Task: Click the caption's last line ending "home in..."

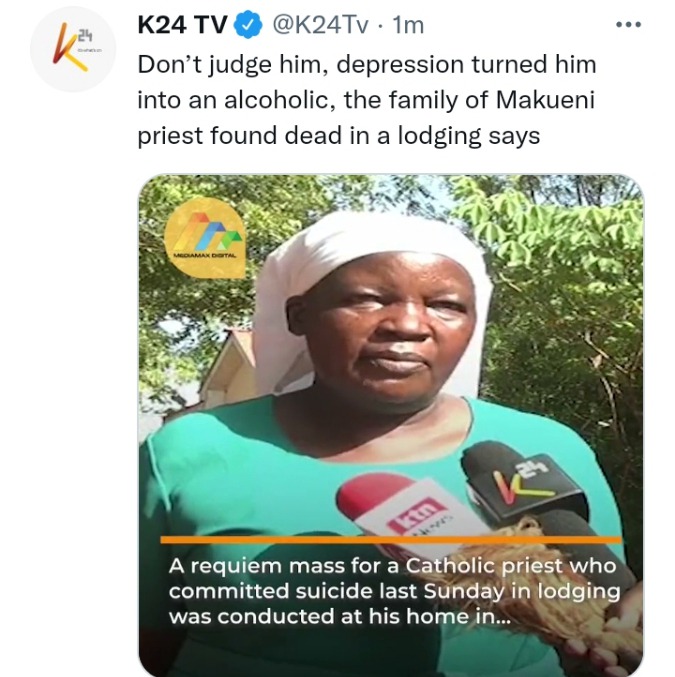Action: [x=340, y=616]
